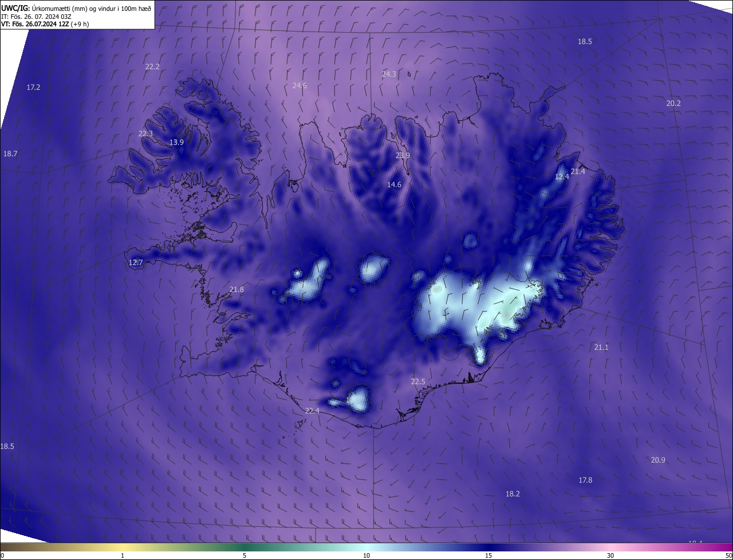
Task: Click the 12.7 value label
Action: click(136, 262)
